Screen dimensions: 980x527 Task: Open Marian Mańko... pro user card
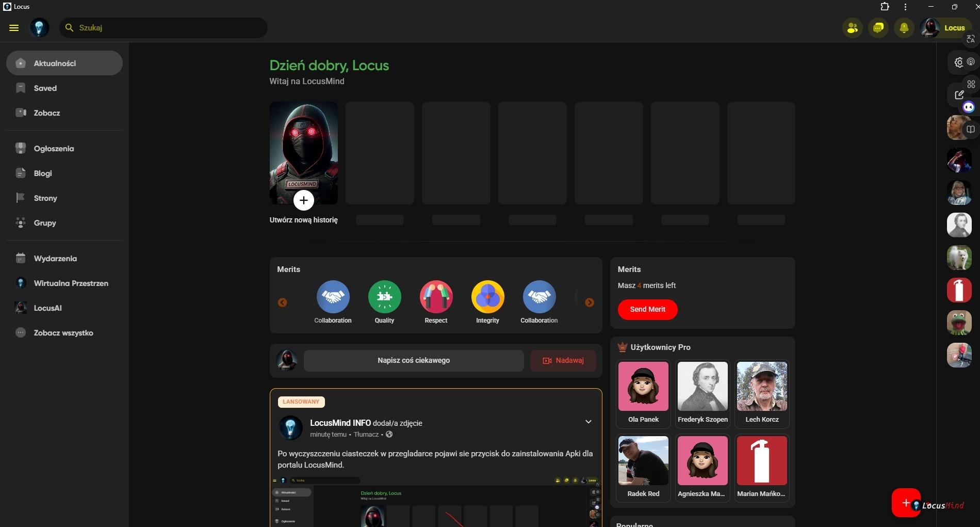pyautogui.click(x=762, y=468)
